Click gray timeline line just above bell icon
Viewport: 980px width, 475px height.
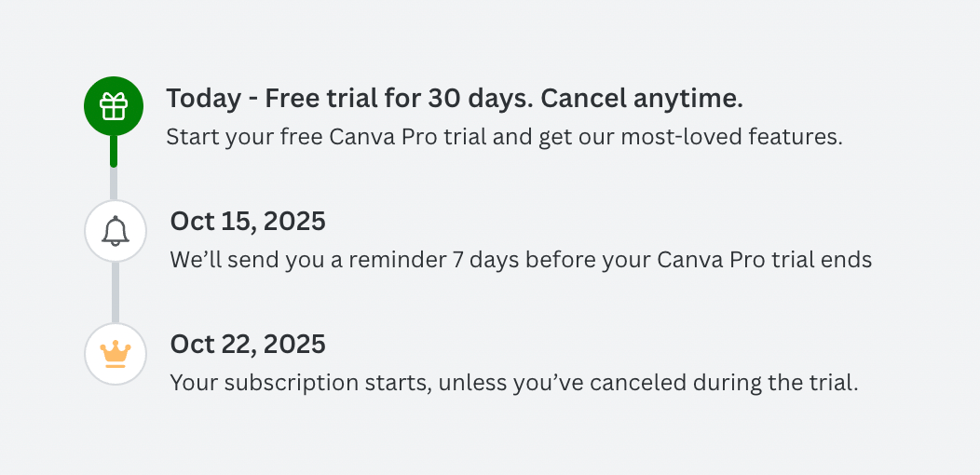114,183
